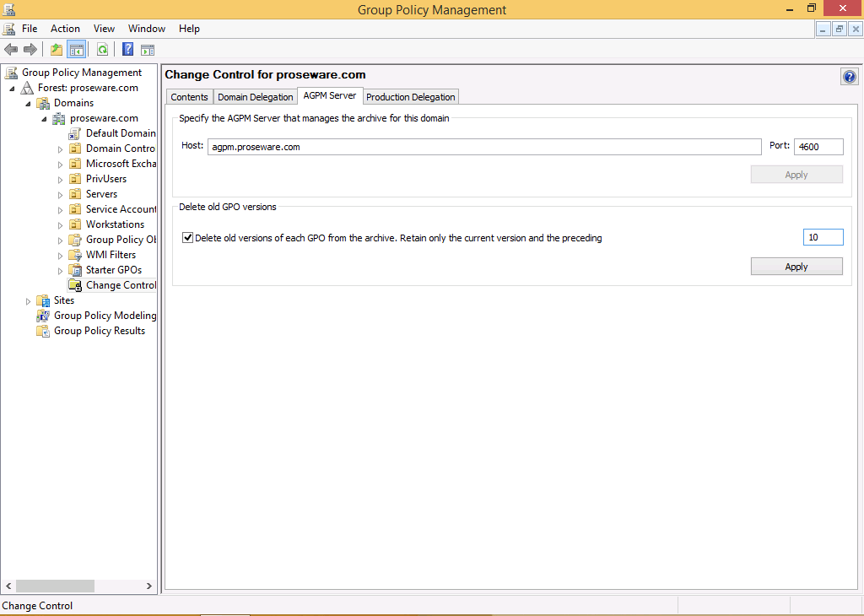864x616 pixels.
Task: Open Help from the toolbar question-mark icon
Action: click(x=128, y=50)
